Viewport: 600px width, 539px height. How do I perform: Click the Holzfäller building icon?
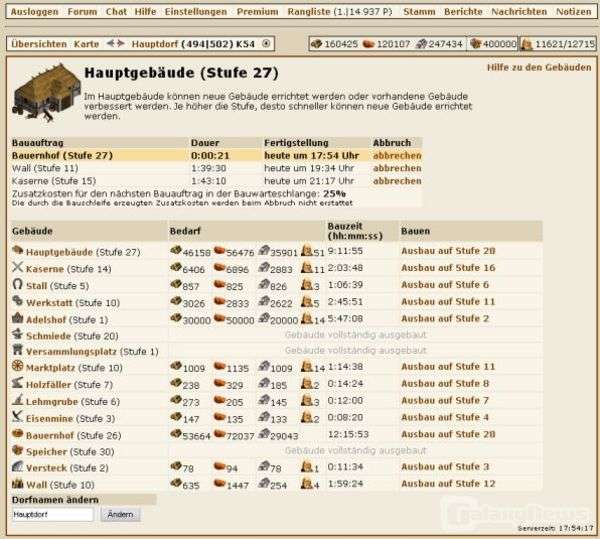click(17, 384)
